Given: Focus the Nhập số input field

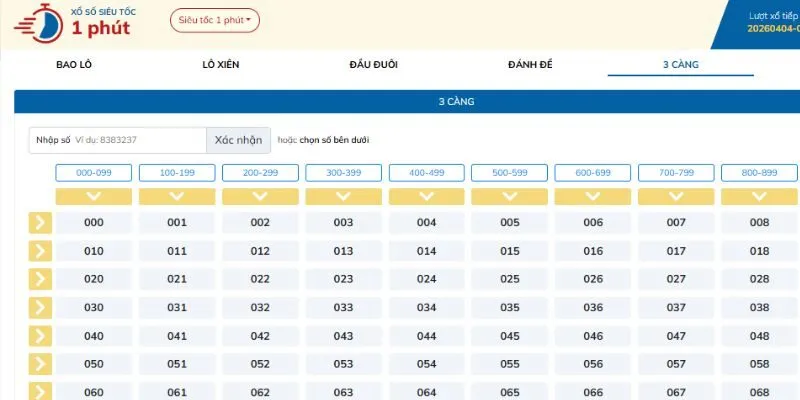Looking at the screenshot, I should pos(118,140).
